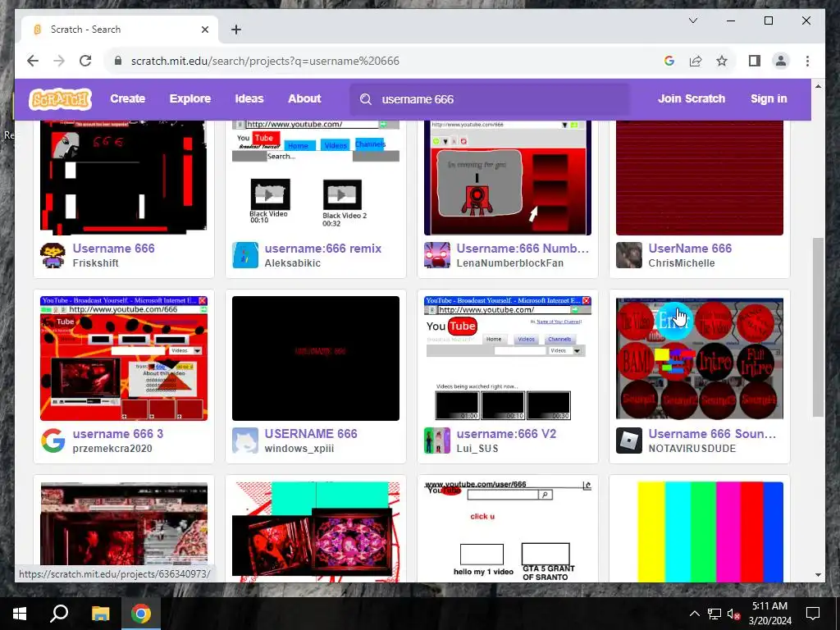Viewport: 840px width, 630px height.
Task: Open the tab search chevron
Action: (x=692, y=21)
